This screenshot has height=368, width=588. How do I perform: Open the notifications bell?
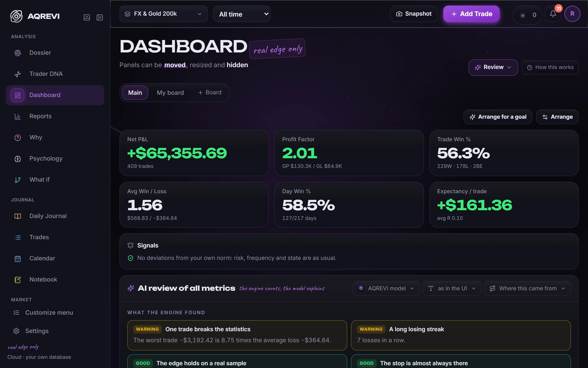click(553, 14)
